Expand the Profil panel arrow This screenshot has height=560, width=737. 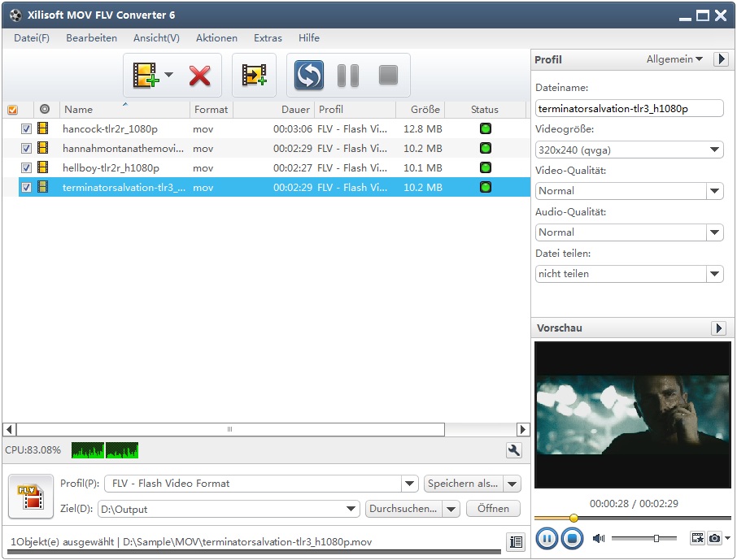click(721, 59)
